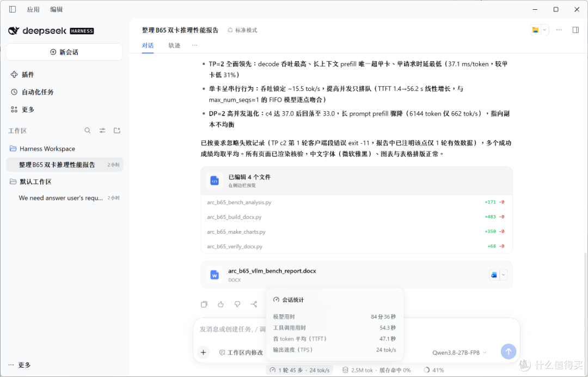Viewport: 588px width, 377px height.
Task: Send the message with the arrow button
Action: tap(508, 351)
